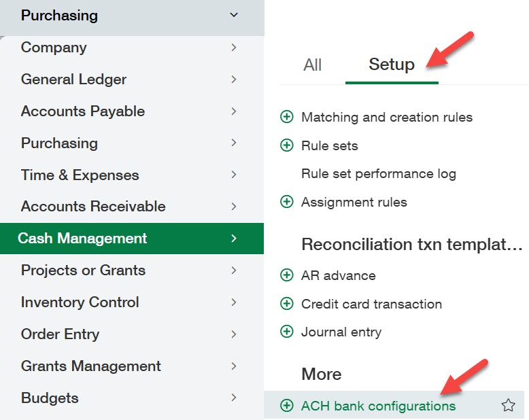Screen dimensions: 529x420
Task: Click plus icon next to Journal entry
Action: [x=287, y=332]
